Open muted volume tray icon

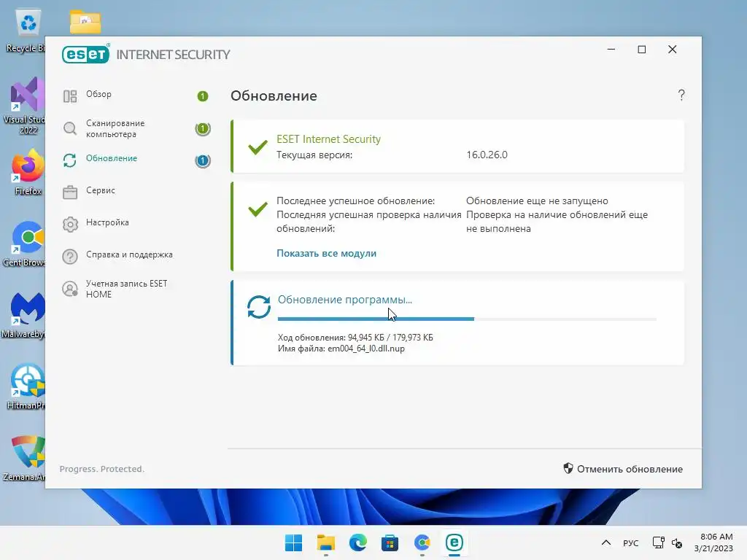(677, 542)
